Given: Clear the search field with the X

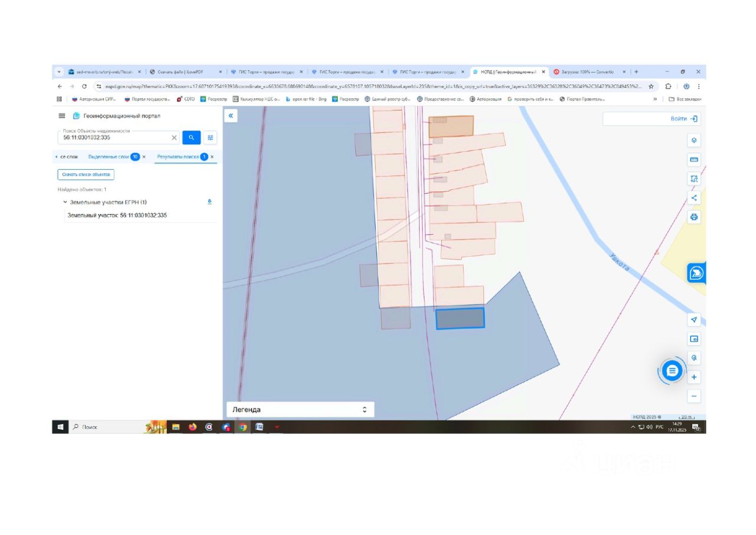Looking at the screenshot, I should coord(174,138).
